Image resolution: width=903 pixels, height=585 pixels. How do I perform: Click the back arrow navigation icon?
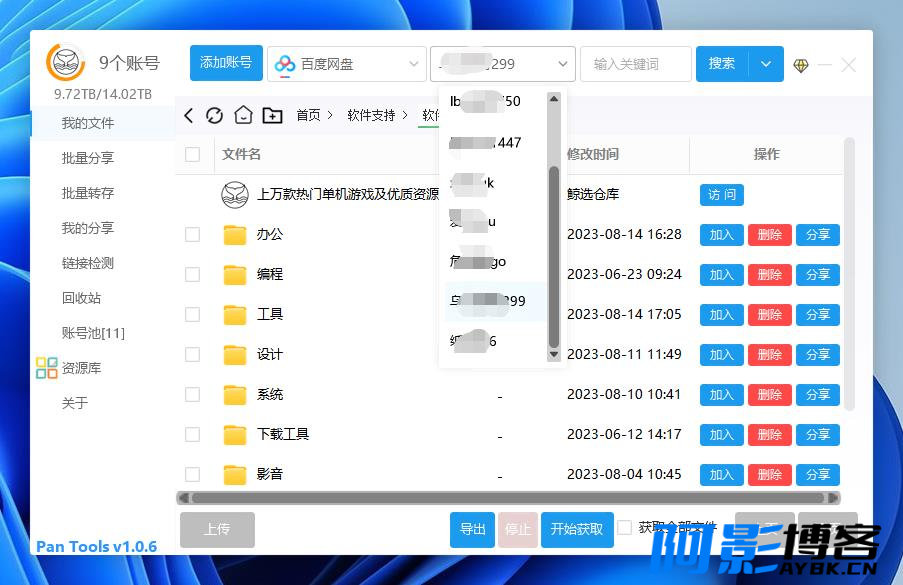pyautogui.click(x=188, y=115)
